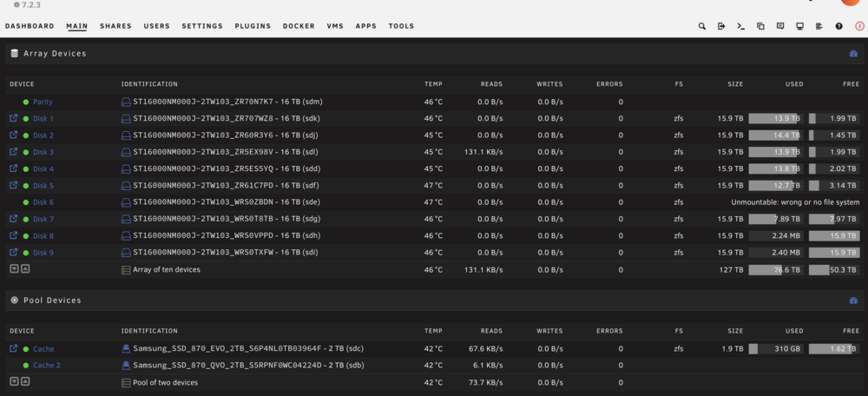Screen dimensions: 868x396
Task: Spin down array with the down-arrow button
Action: click(x=15, y=268)
